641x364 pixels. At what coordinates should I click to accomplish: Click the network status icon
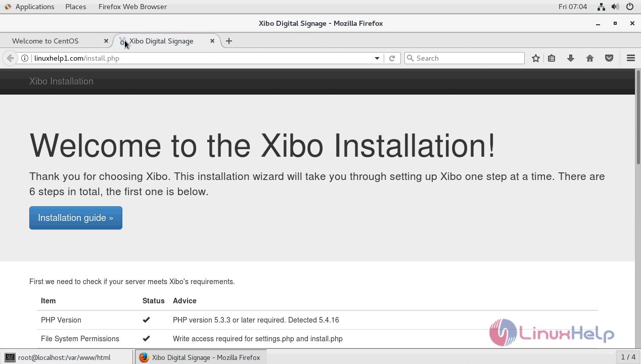601,7
